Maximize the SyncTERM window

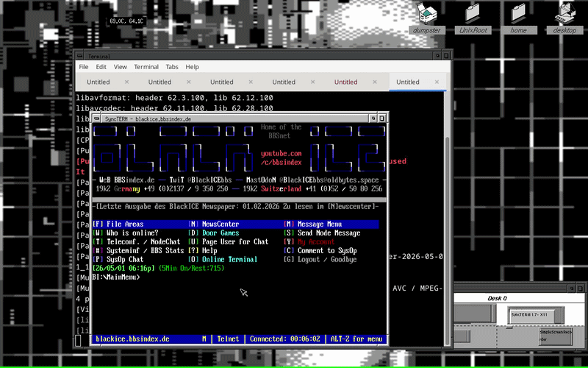[381, 118]
